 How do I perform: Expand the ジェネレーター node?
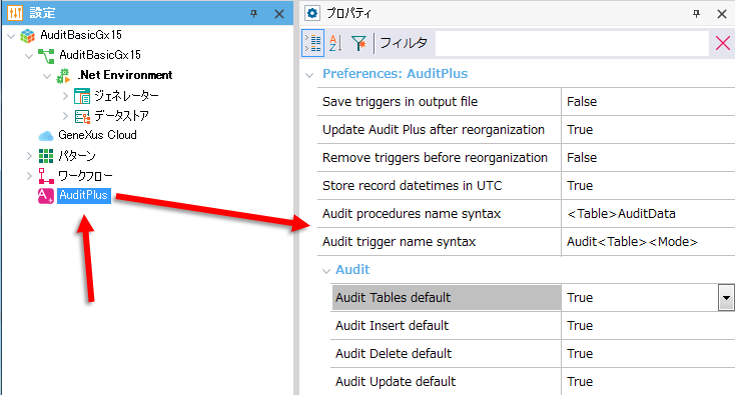pos(65,96)
